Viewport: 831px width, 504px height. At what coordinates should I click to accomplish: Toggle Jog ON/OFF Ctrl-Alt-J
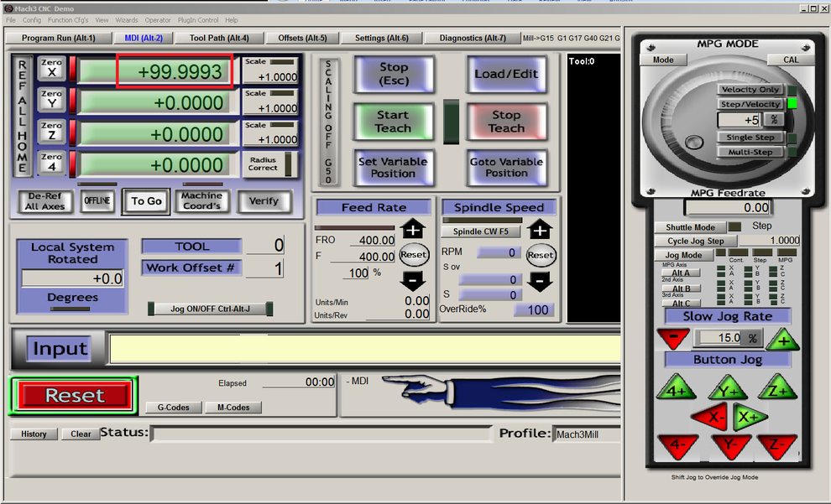(x=210, y=309)
